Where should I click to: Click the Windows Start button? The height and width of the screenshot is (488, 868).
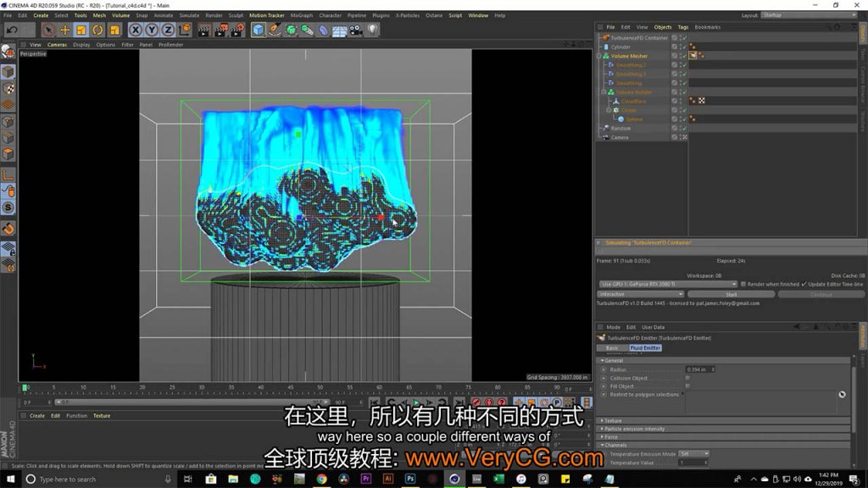10,480
